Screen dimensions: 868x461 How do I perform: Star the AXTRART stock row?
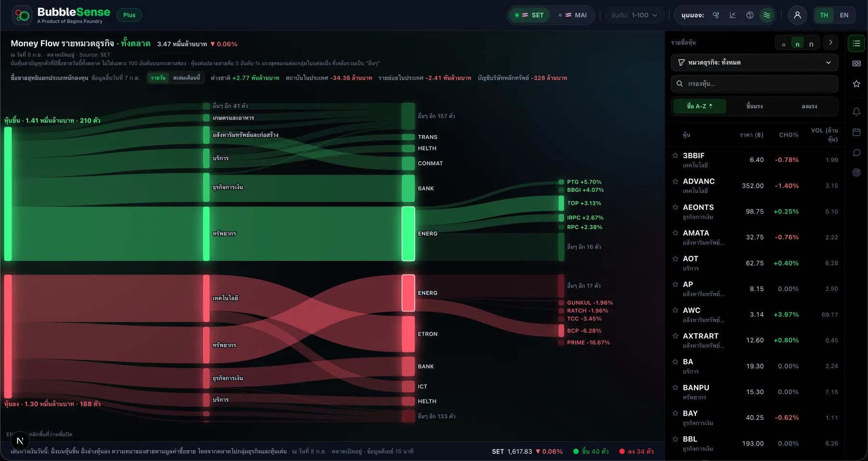point(675,336)
